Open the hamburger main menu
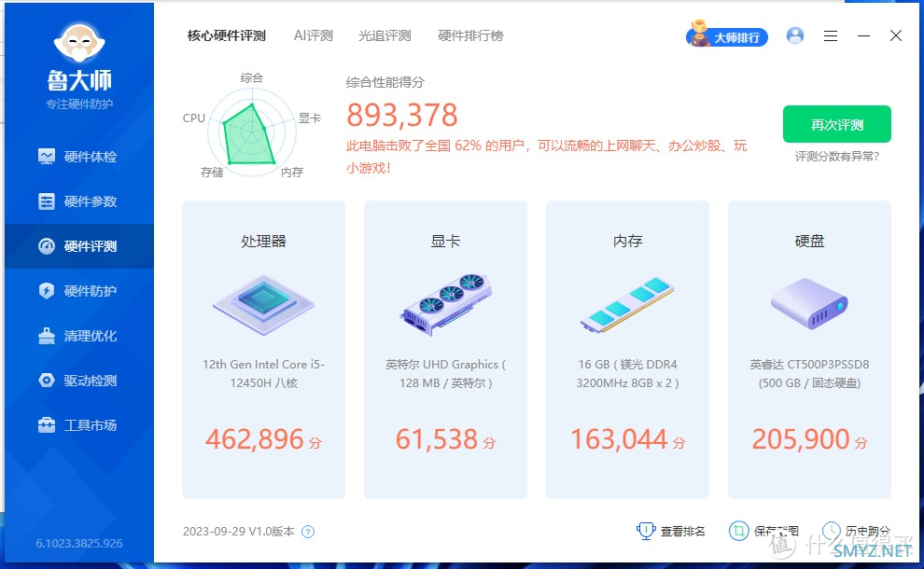The height and width of the screenshot is (569, 924). [831, 36]
